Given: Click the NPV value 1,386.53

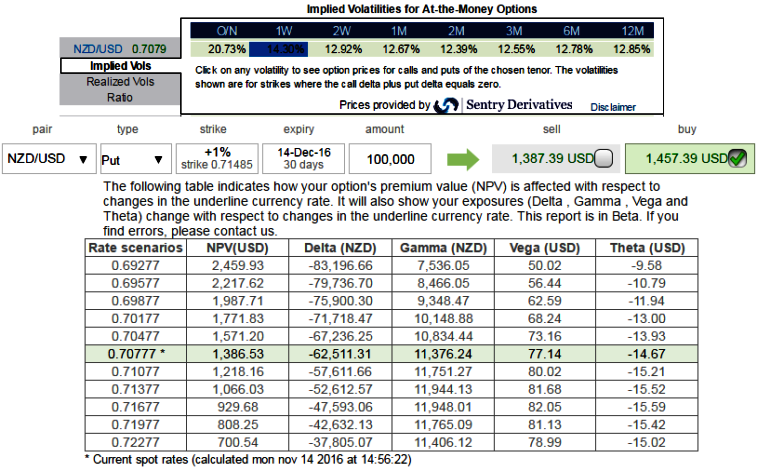Looking at the screenshot, I should pos(238,354).
